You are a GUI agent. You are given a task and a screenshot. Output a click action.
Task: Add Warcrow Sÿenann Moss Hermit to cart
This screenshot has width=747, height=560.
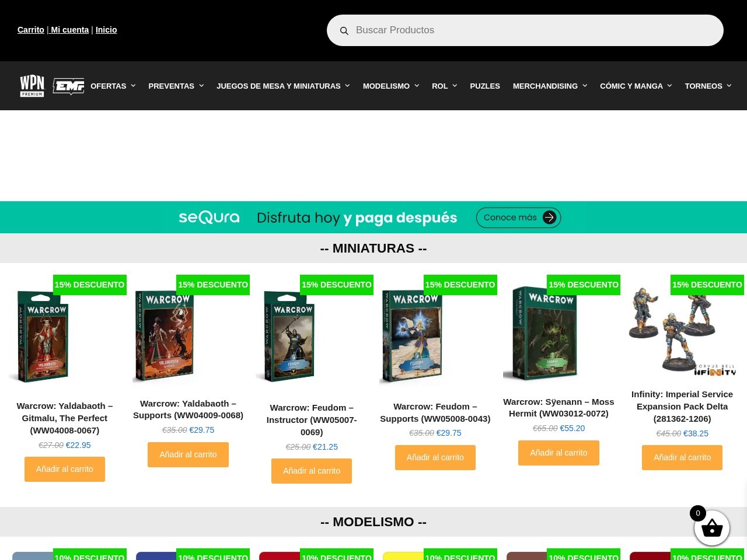tap(558, 453)
